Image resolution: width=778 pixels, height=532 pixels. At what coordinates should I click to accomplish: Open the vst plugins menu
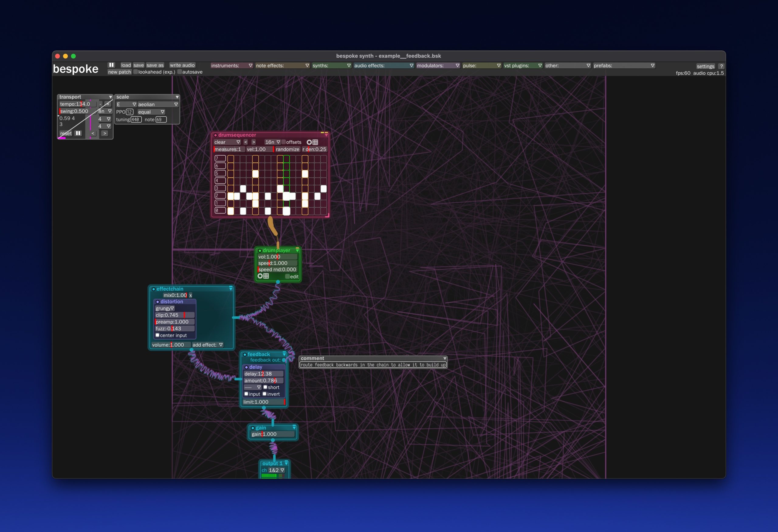tap(523, 65)
